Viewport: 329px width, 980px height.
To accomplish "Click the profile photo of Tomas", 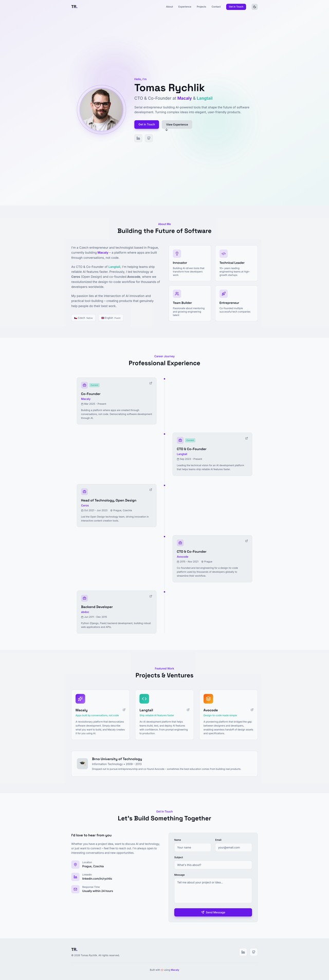I will (101, 109).
